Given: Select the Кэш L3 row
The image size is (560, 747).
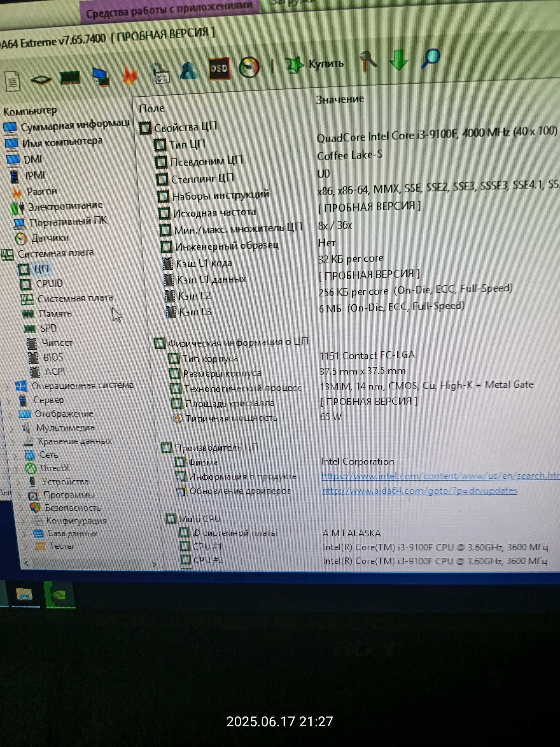Looking at the screenshot, I should 315,309.
